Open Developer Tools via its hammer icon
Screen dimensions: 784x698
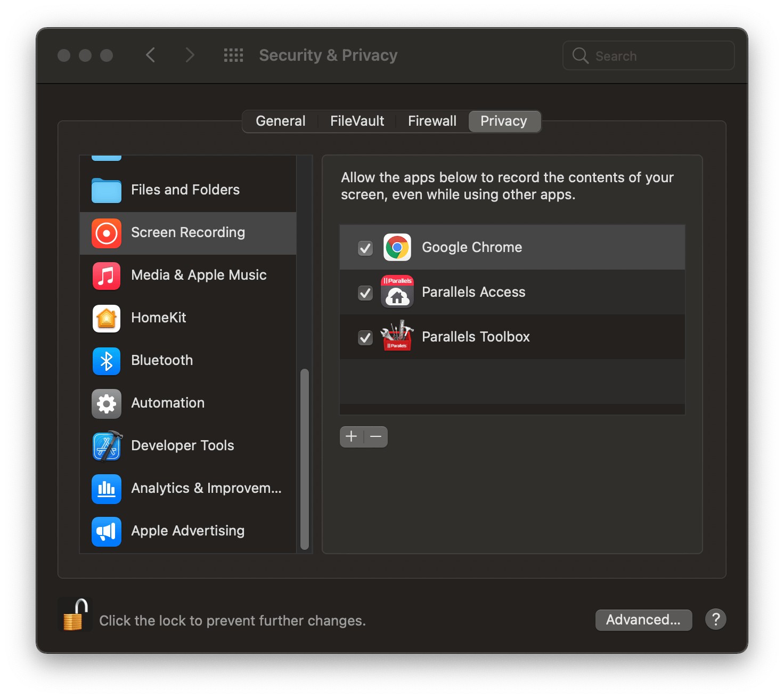[x=106, y=447]
